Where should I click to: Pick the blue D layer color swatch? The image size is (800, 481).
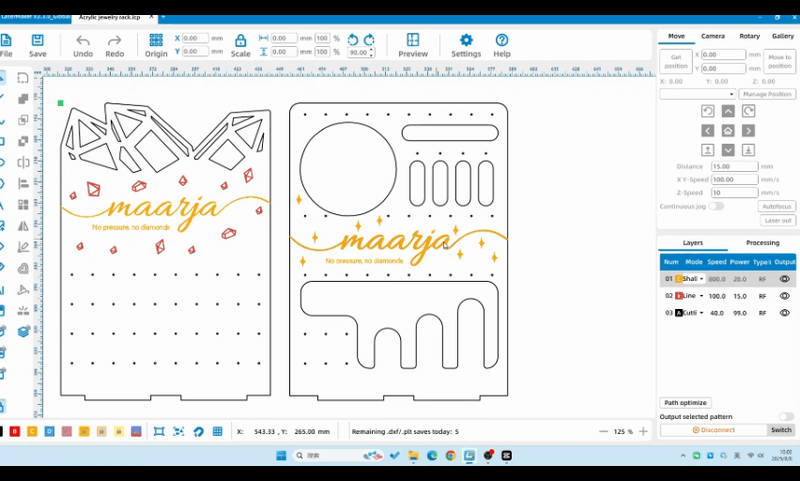[x=49, y=432]
